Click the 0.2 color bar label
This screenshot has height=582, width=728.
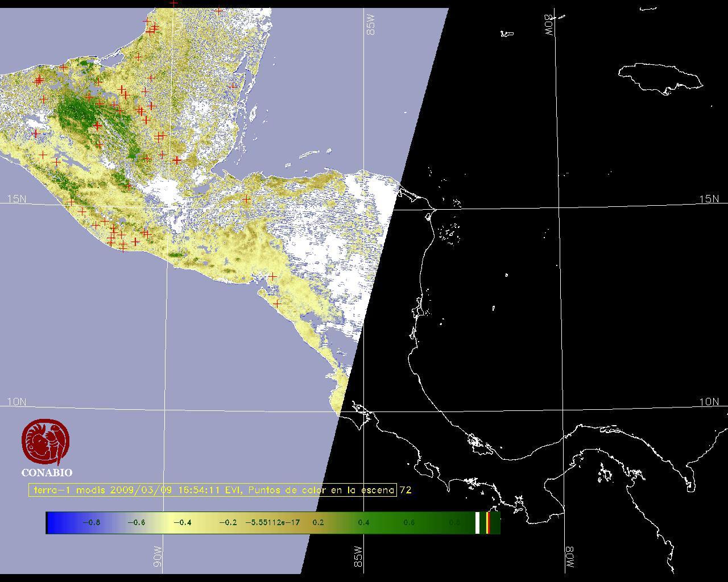[318, 522]
